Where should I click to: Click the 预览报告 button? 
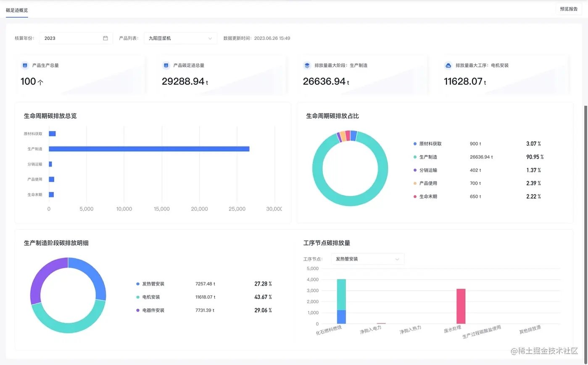point(569,9)
